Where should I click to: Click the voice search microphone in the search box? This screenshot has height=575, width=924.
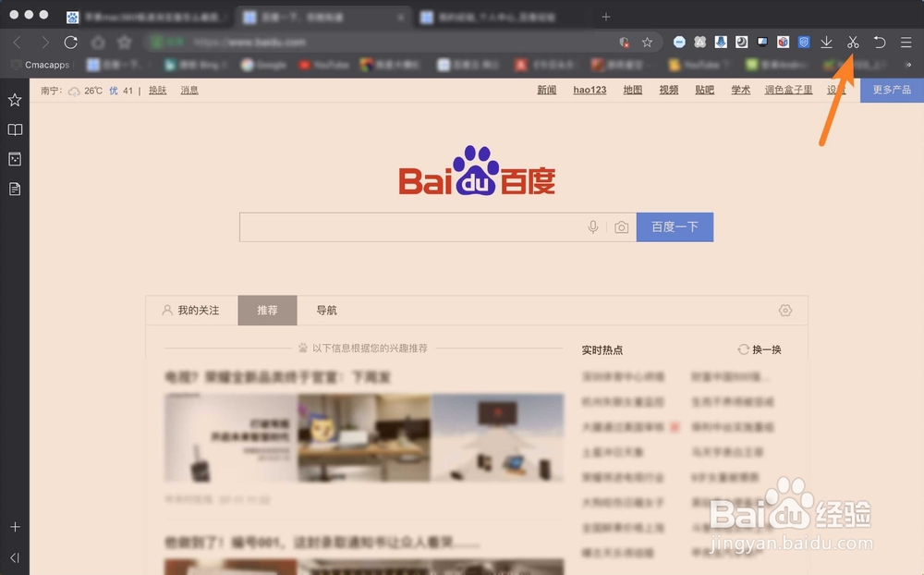[x=592, y=226]
